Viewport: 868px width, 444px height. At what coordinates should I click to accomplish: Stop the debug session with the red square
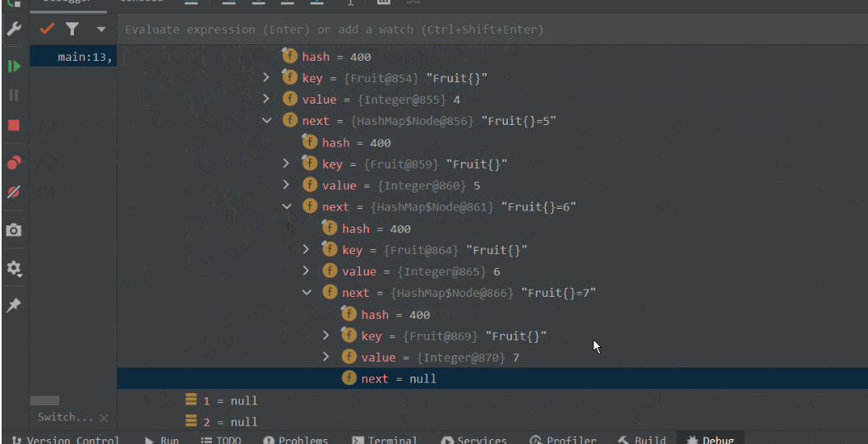(14, 125)
